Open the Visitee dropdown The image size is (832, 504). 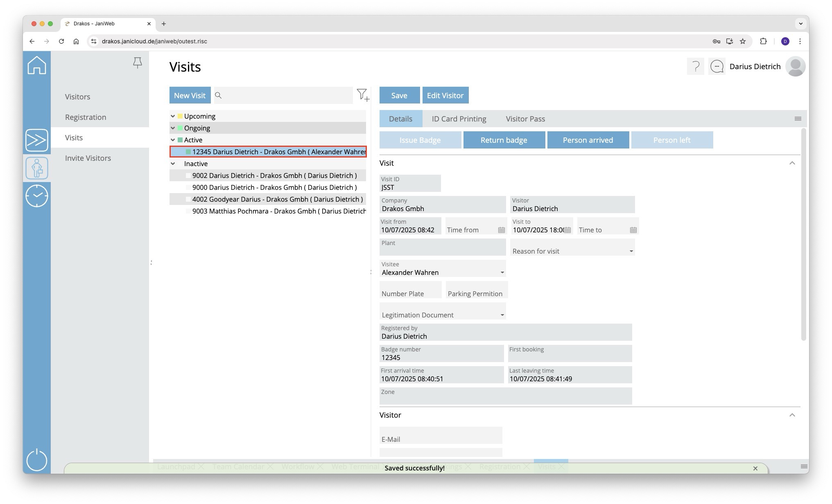pyautogui.click(x=502, y=272)
